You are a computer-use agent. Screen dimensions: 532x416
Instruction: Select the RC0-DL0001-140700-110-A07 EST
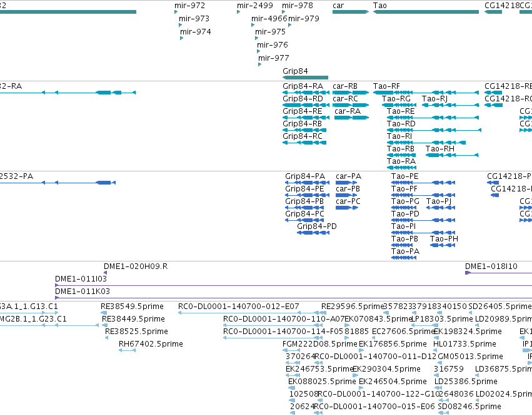[273, 325]
